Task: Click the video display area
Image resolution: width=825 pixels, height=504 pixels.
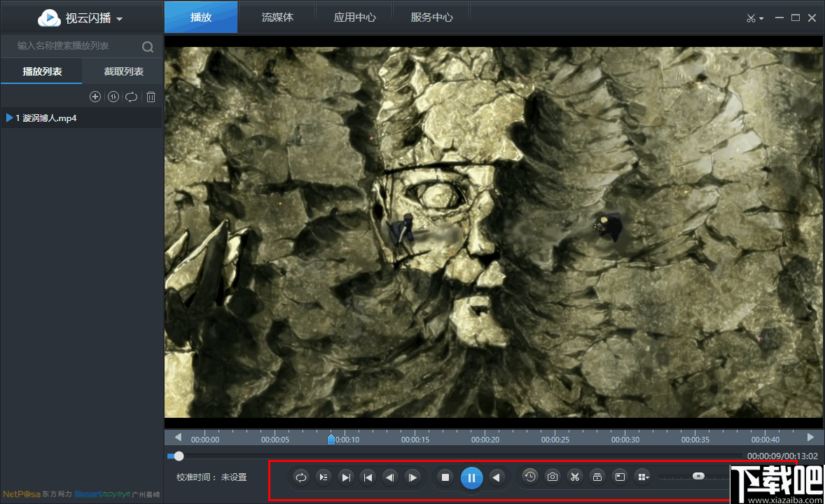Action: (493, 232)
